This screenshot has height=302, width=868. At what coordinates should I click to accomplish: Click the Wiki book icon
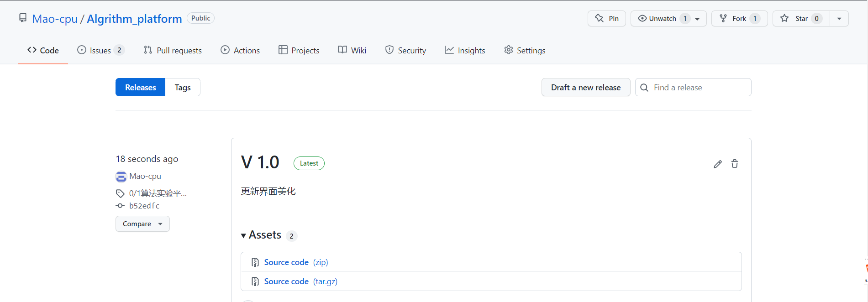342,50
